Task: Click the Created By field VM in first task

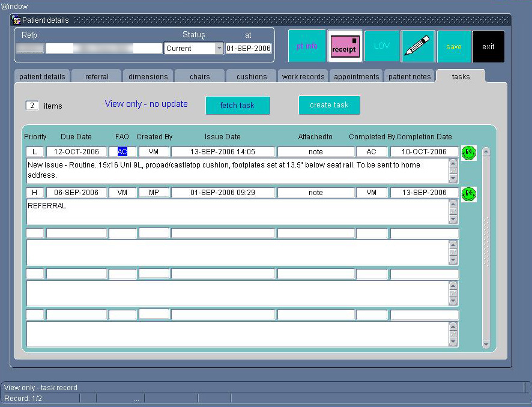Action: coord(154,152)
